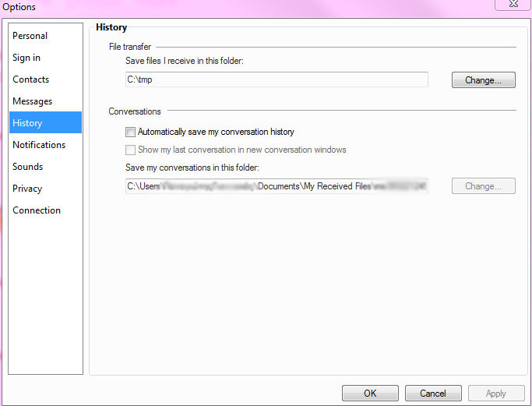Switch to the Sign in settings
Viewport: 532px width, 406px height.
(x=26, y=58)
